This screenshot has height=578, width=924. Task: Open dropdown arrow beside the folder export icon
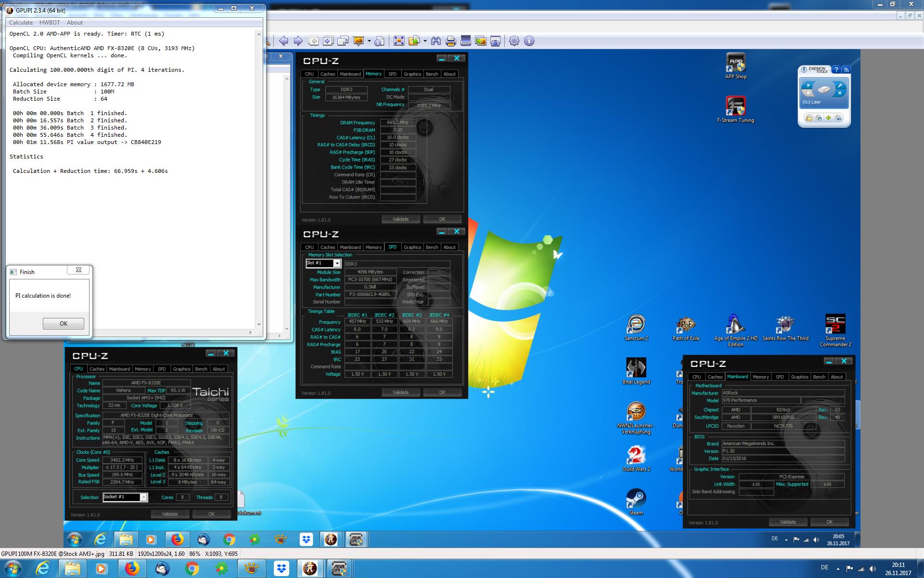point(425,41)
